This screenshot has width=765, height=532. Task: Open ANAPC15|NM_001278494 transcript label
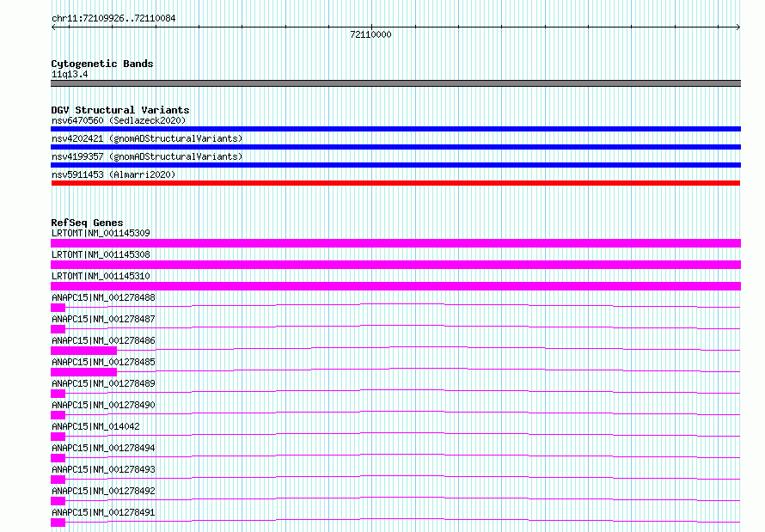click(103, 448)
